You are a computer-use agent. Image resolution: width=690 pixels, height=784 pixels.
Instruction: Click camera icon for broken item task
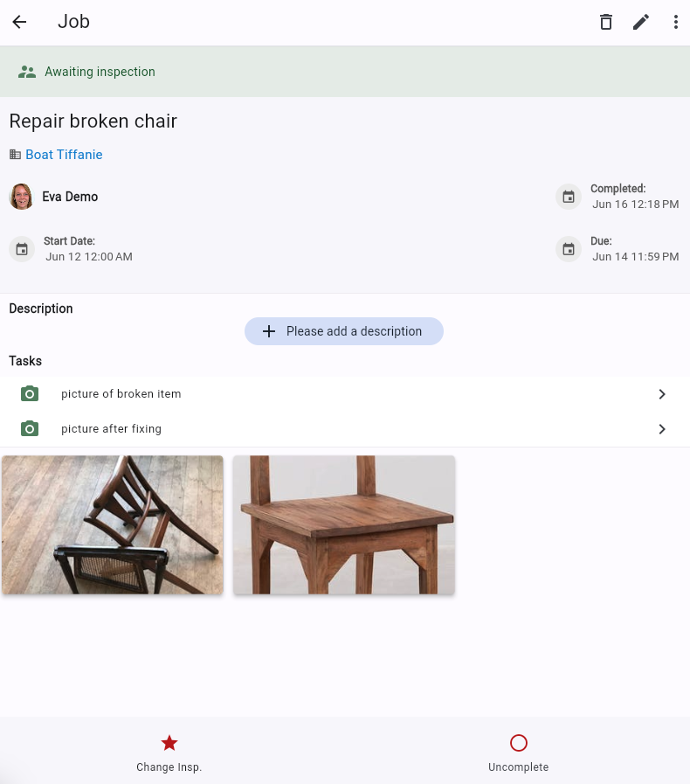(x=30, y=394)
